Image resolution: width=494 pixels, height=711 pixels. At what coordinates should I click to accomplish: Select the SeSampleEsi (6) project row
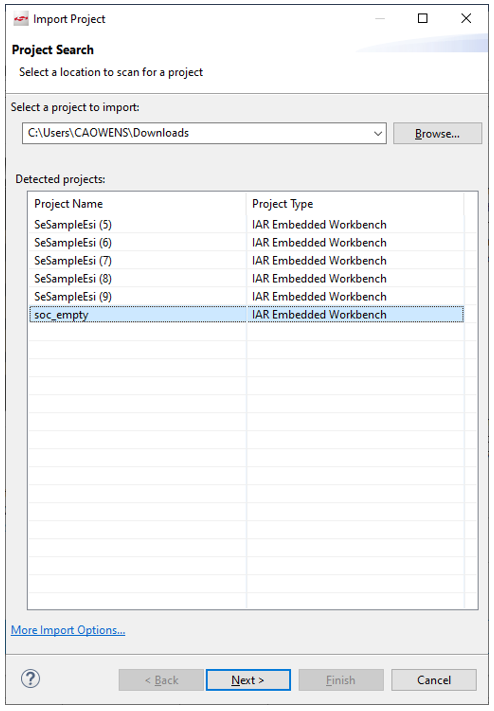(x=246, y=243)
